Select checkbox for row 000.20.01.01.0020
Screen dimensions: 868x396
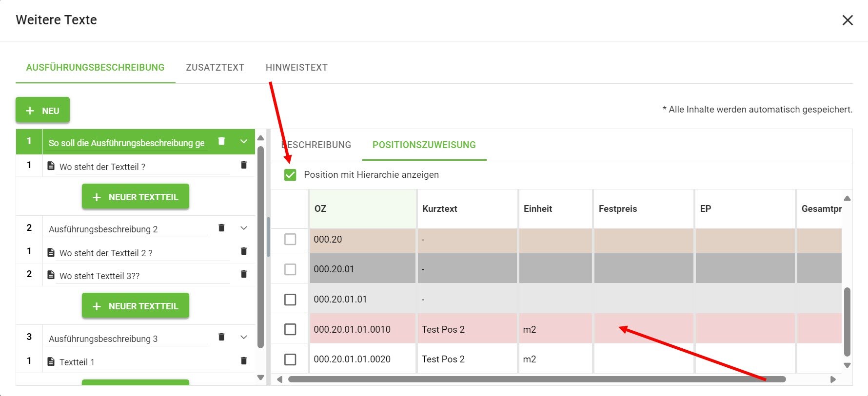tap(290, 359)
